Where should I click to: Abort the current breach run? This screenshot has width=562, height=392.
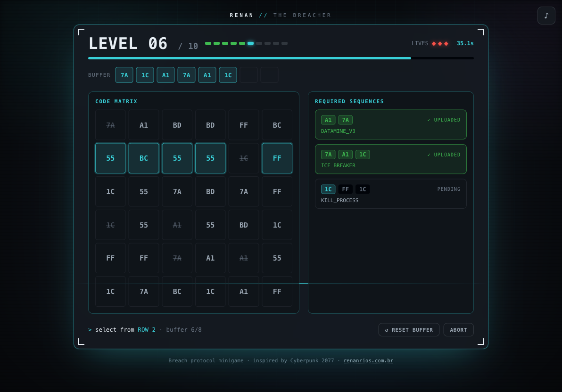pyautogui.click(x=458, y=330)
